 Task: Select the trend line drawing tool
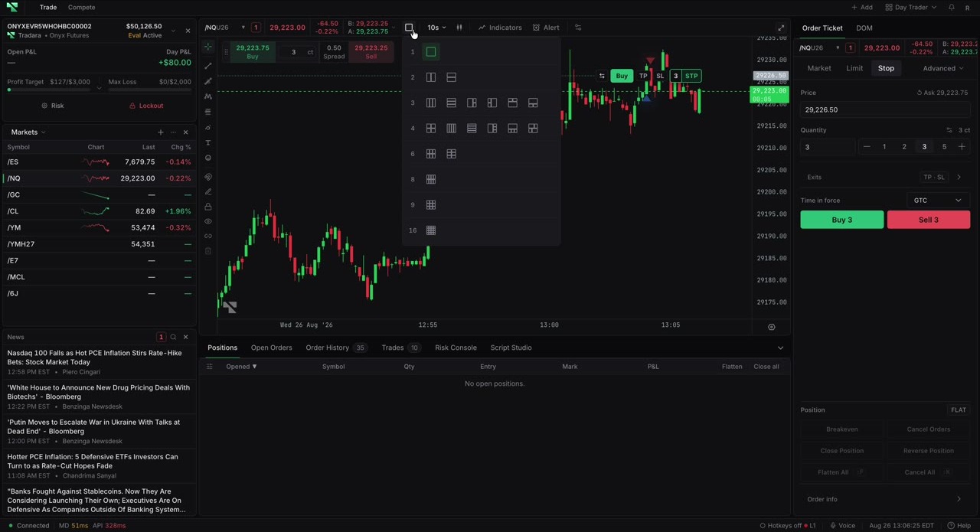pos(207,66)
